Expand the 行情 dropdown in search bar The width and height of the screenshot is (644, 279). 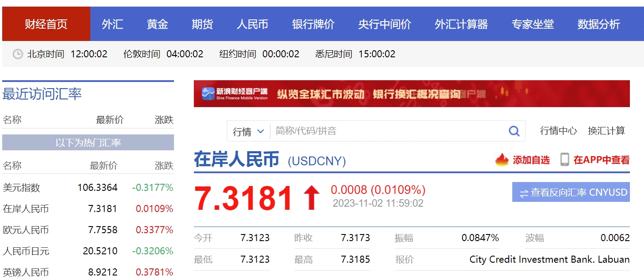(248, 131)
